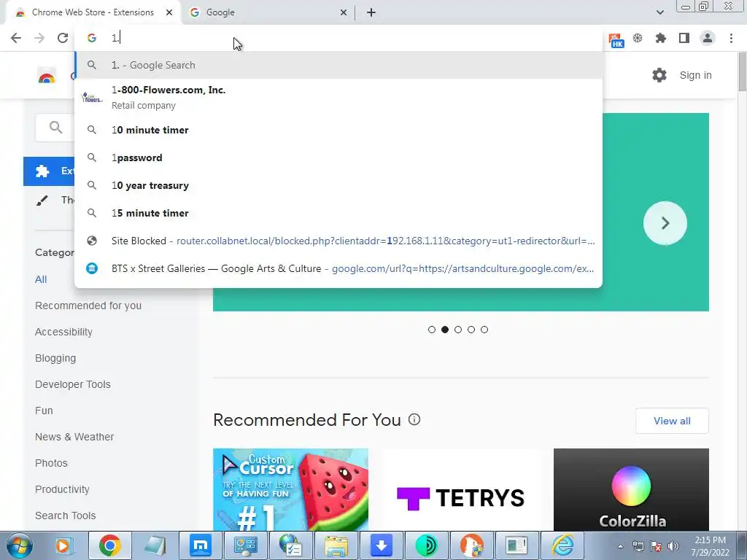Screen dimensions: 747x560
Task: Click the View all button
Action: [672, 421]
